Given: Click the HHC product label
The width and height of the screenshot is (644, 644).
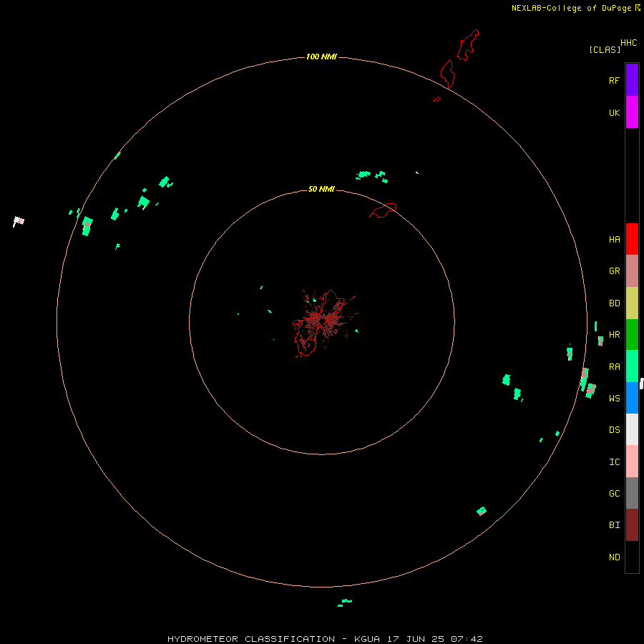Looking at the screenshot, I should click(x=628, y=43).
